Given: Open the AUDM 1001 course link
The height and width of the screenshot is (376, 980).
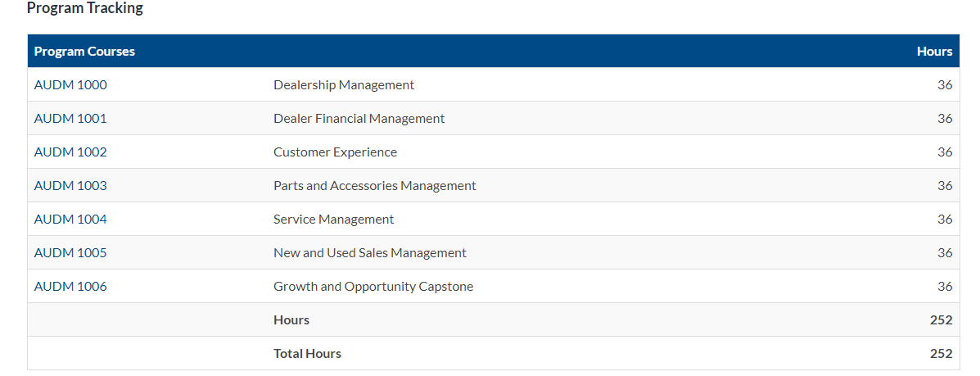Looking at the screenshot, I should pos(70,119).
